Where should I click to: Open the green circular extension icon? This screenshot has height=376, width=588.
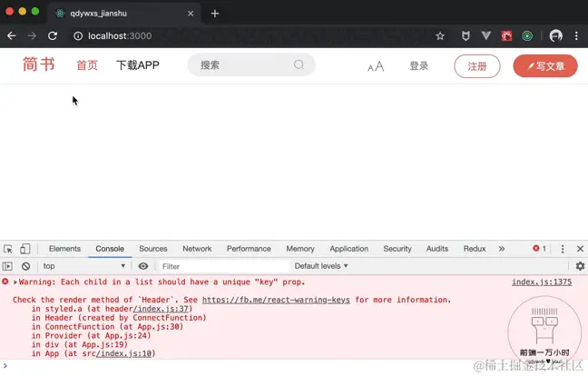coord(527,36)
